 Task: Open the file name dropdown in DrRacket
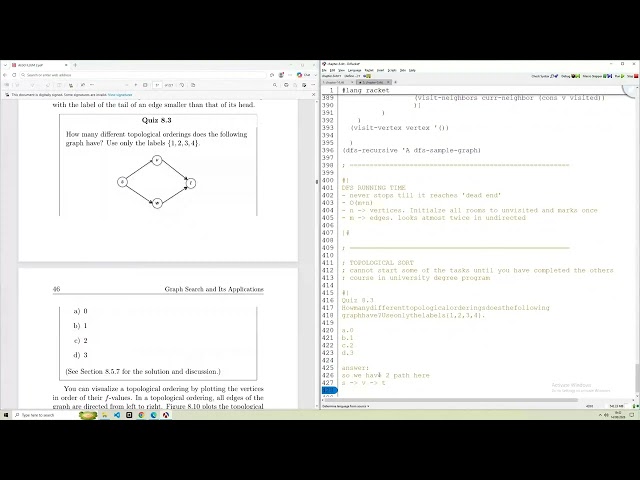[x=332, y=76]
